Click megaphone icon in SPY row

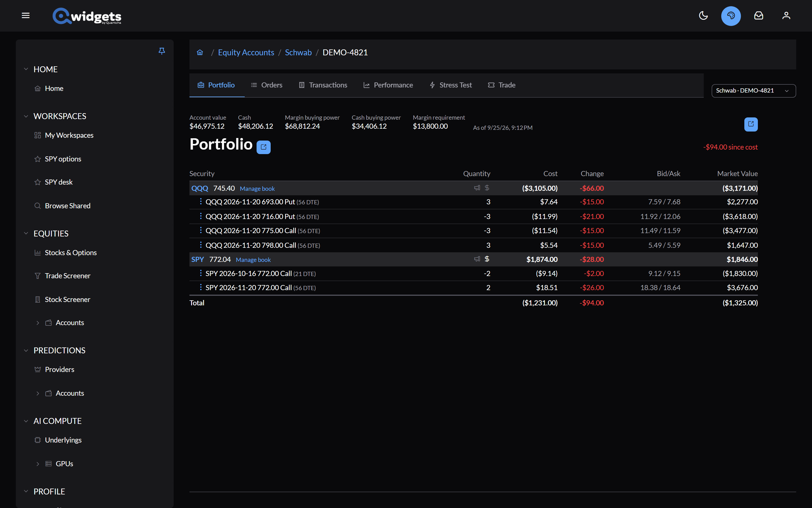point(477,259)
